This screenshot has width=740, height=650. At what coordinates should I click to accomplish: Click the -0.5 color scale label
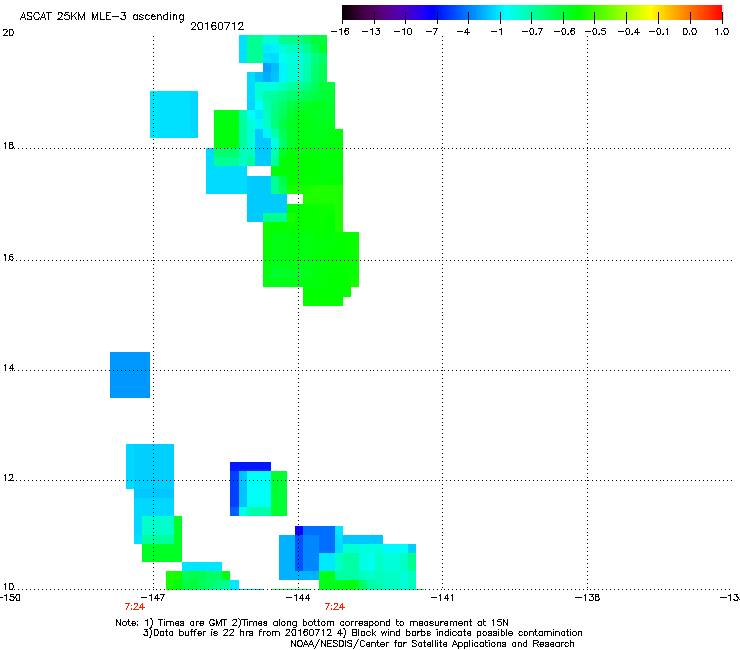pyautogui.click(x=596, y=32)
